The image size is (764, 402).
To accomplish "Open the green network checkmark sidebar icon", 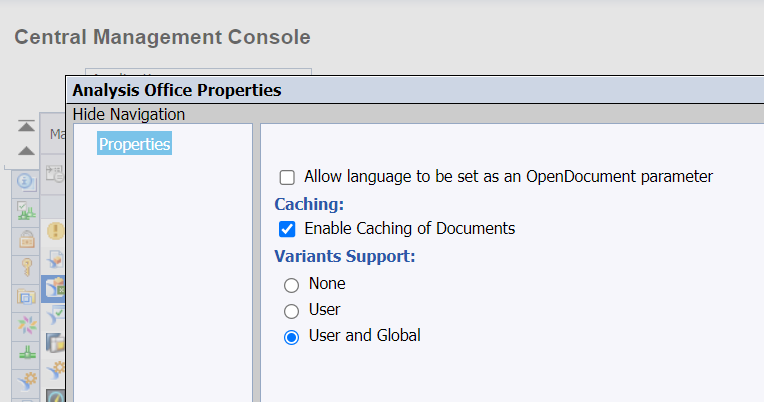I will [x=26, y=211].
